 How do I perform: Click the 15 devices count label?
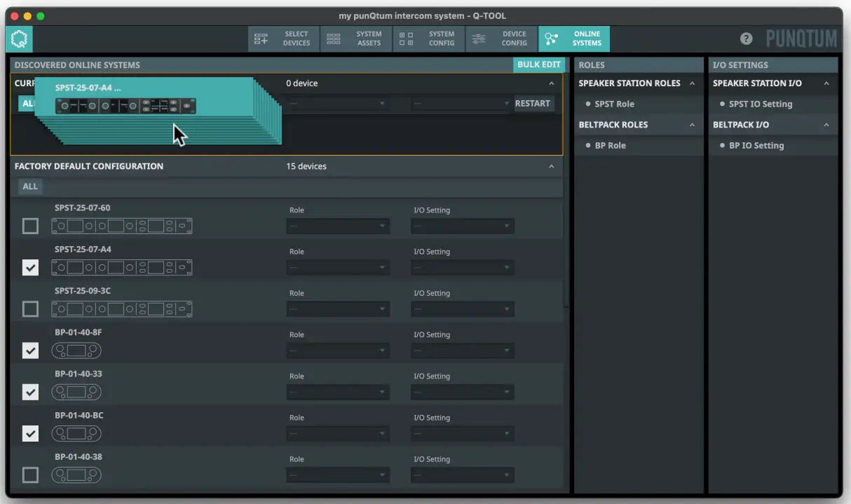(x=306, y=166)
